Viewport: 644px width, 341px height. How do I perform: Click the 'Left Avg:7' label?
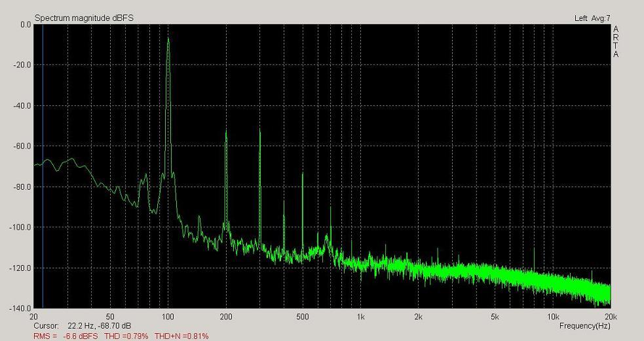592,18
